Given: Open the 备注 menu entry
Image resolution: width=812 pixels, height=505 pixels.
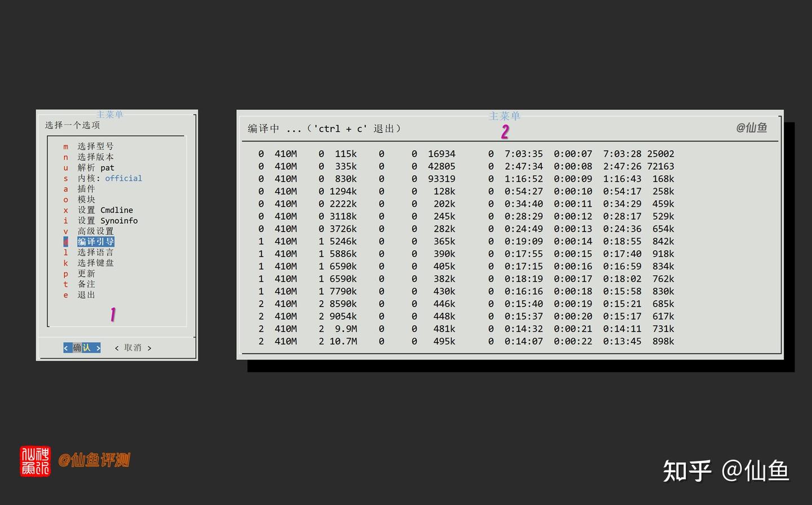Looking at the screenshot, I should pos(79,284).
